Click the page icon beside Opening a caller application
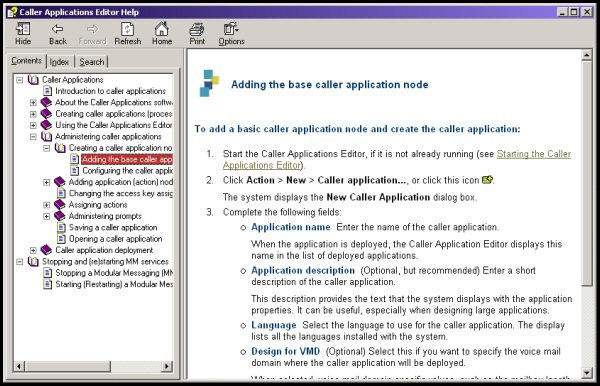This screenshot has height=386, width=600. 61,239
